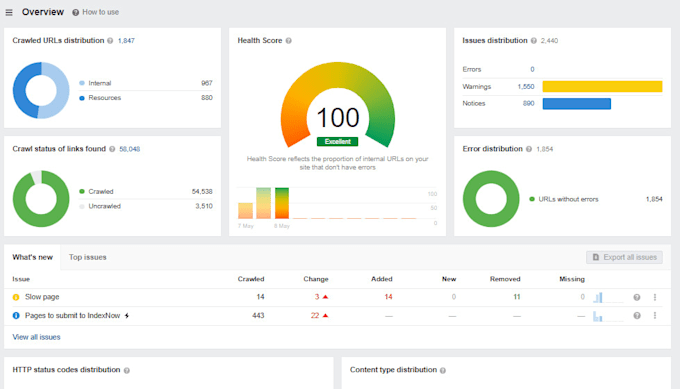Screen dimensions: 680x389
Task: Click the 3,510 uncrawled links value
Action: 204,206
